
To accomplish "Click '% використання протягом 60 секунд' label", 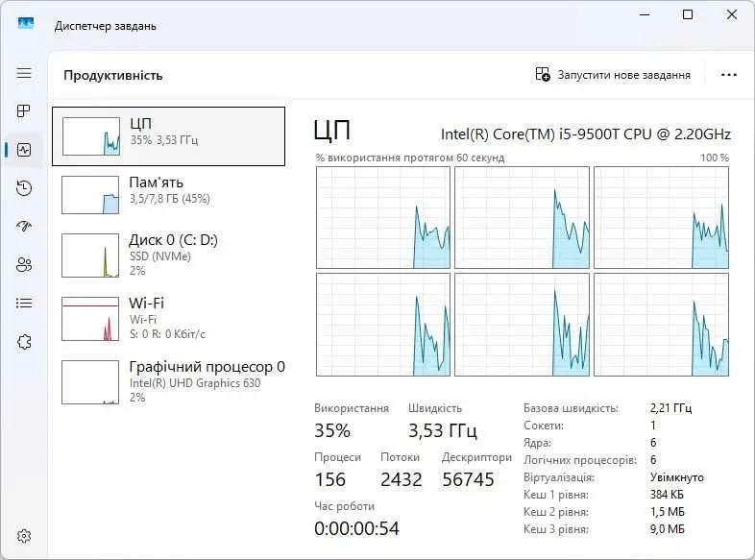I will click(x=410, y=158).
